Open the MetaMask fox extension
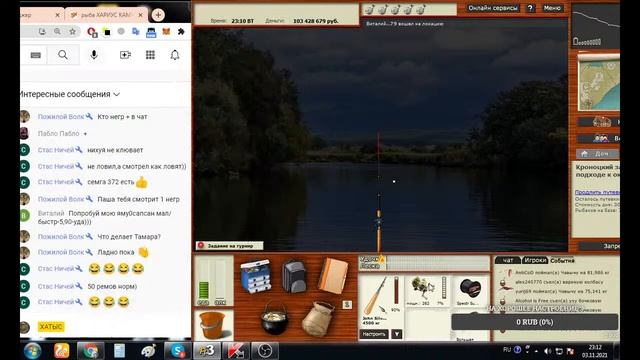640x360 pixels. point(166,31)
